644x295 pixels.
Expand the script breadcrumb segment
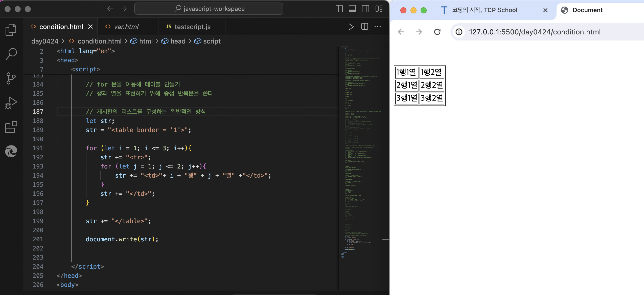tap(212, 41)
